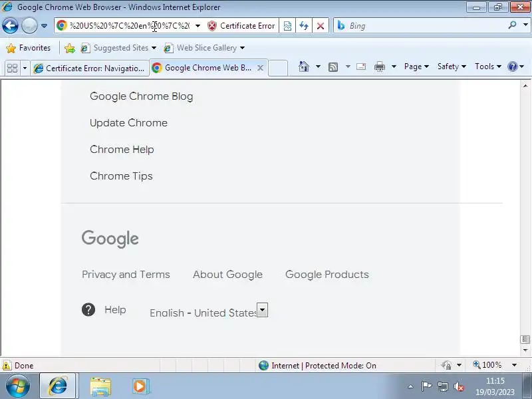532x399 pixels.
Task: Open the Certificate Error security report
Action: 241,26
